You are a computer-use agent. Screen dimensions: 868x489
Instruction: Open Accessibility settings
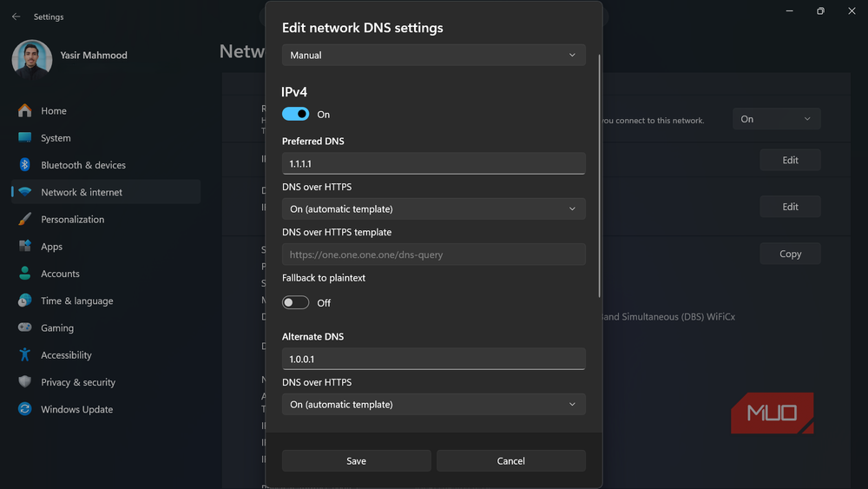[x=106, y=355]
